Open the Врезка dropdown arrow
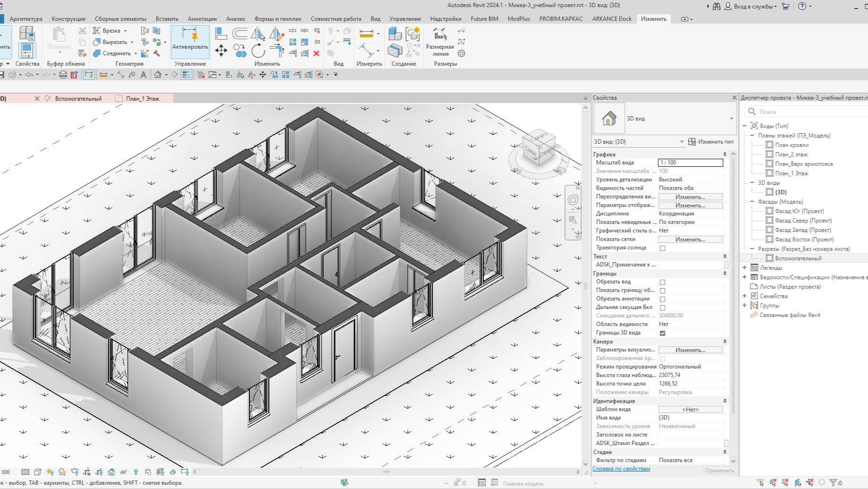The height and width of the screenshot is (489, 868). 125,30
